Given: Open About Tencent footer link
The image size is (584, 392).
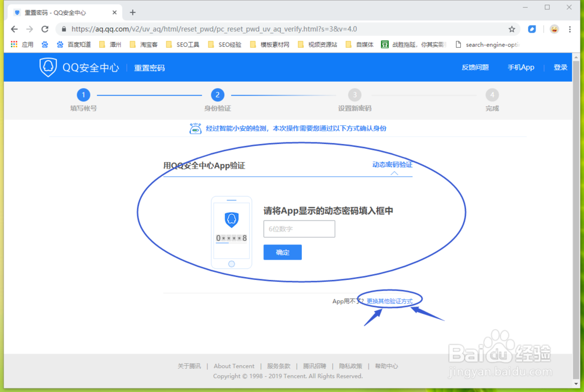Looking at the screenshot, I should point(234,366).
